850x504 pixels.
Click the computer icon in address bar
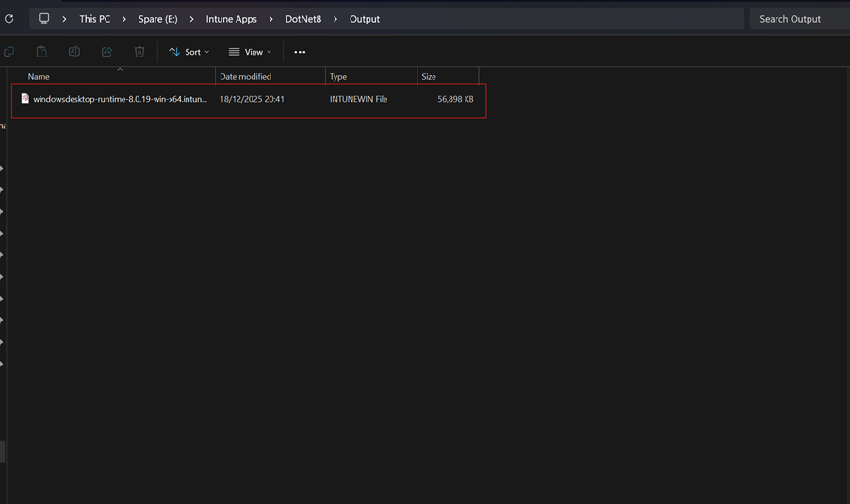coord(44,19)
